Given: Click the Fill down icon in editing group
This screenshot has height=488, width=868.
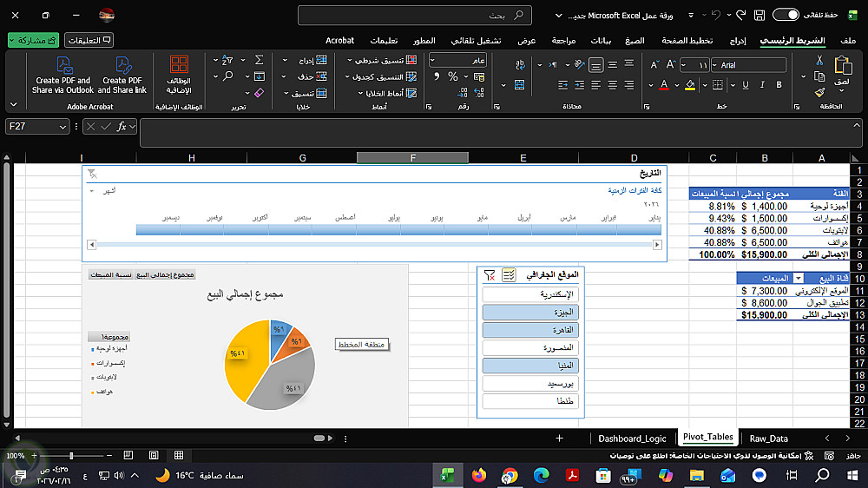Looking at the screenshot, I should point(259,76).
